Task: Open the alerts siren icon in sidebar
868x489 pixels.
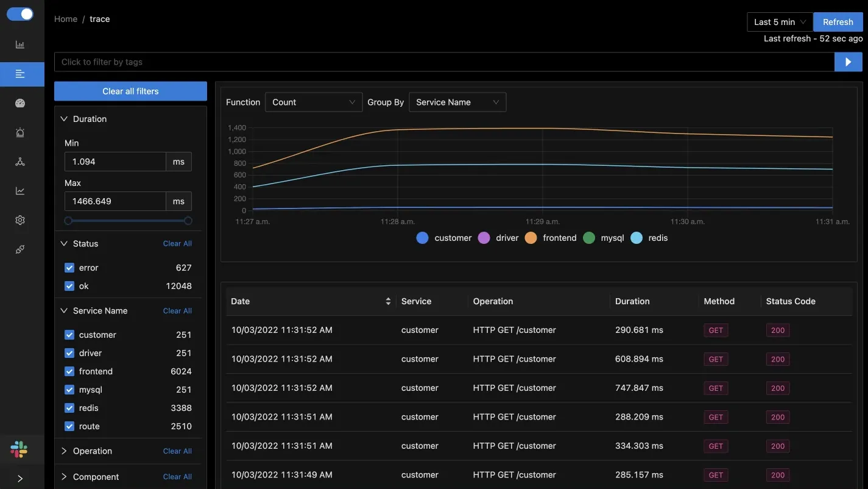Action: pos(20,132)
